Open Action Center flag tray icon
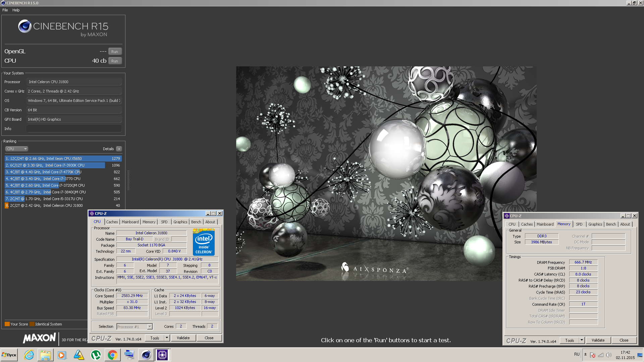Image resolution: width=644 pixels, height=362 pixels. (593, 355)
